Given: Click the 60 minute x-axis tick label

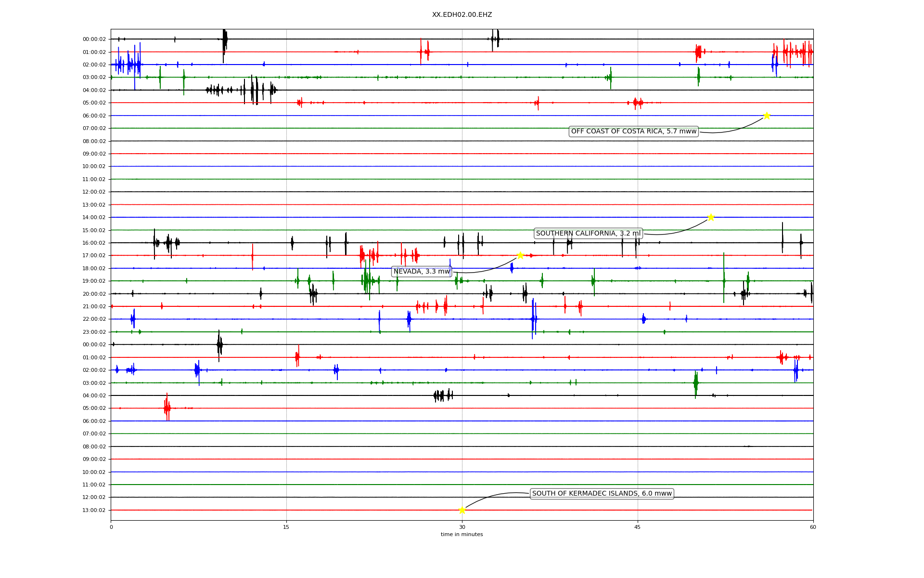Looking at the screenshot, I should 813,527.
